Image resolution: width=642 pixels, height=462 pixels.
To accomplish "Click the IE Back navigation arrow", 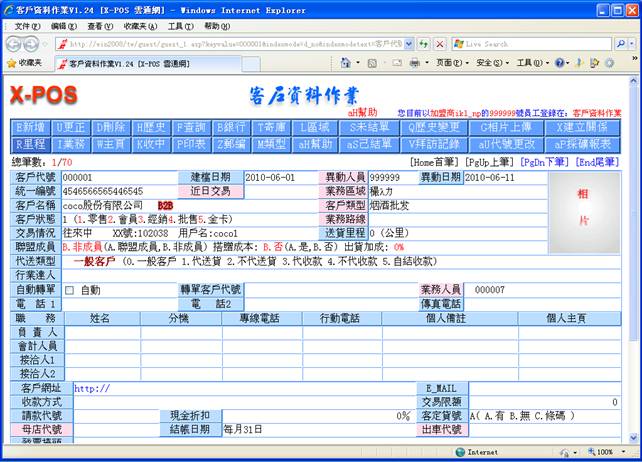I will click(15, 44).
